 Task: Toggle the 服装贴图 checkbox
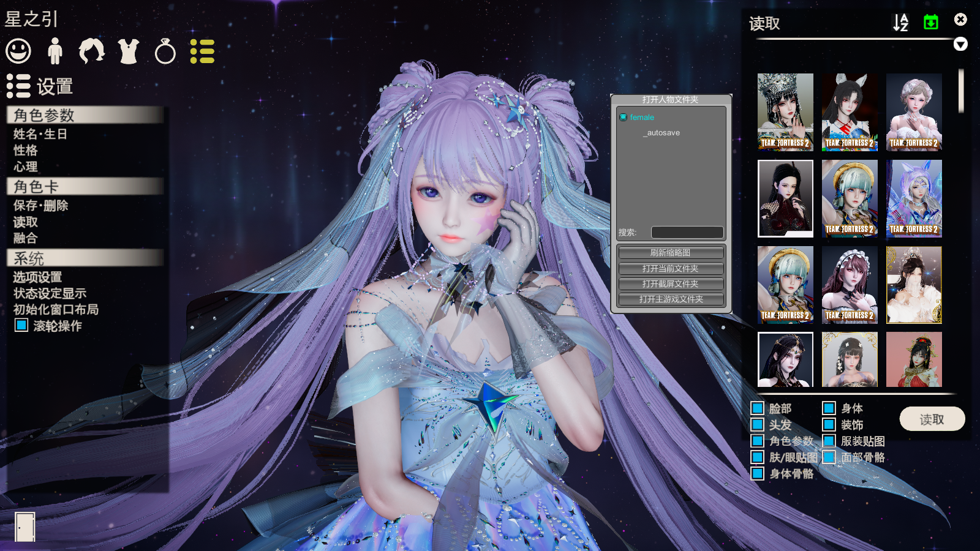829,441
